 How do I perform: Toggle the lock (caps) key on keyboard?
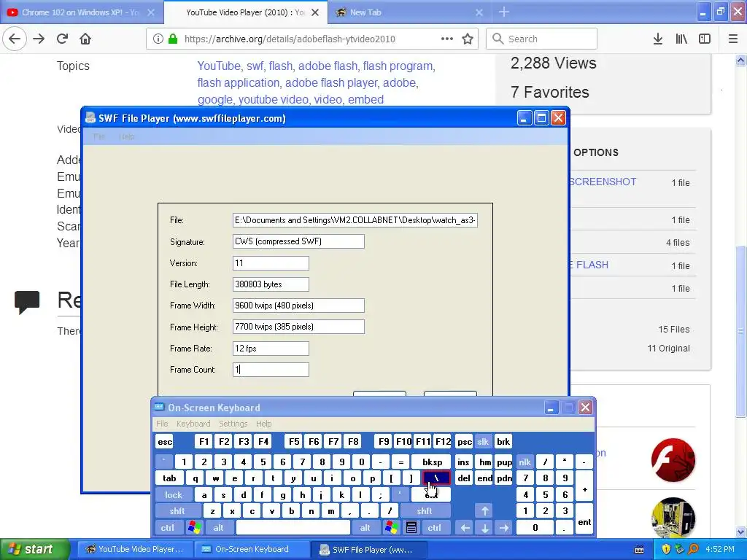click(x=174, y=495)
